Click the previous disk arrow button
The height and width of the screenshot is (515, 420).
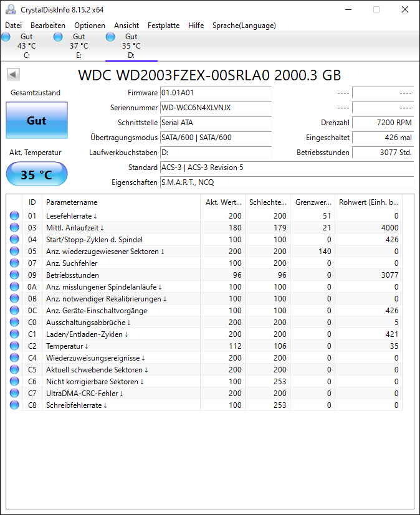click(x=14, y=74)
